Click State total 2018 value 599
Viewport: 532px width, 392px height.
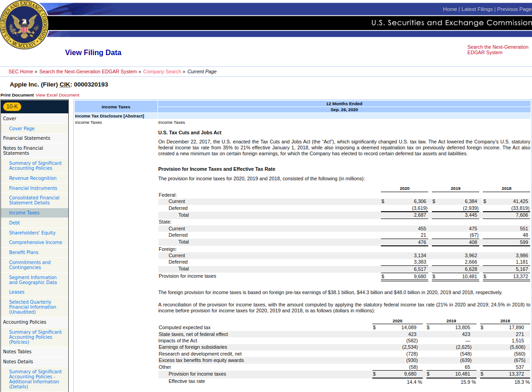click(x=524, y=242)
